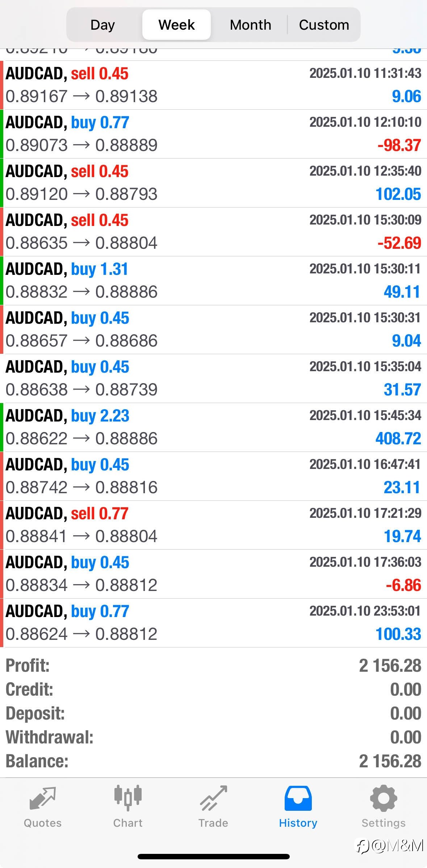
Task: Open the Settings gear icon
Action: pos(384,798)
